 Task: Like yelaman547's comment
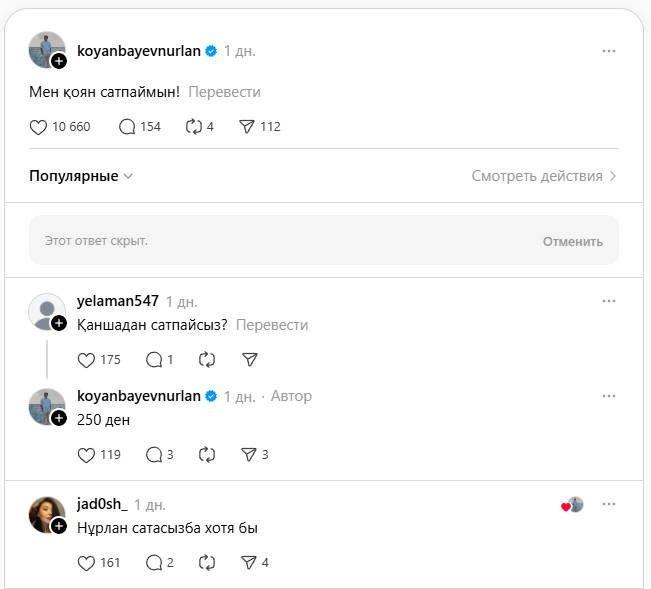(x=86, y=359)
